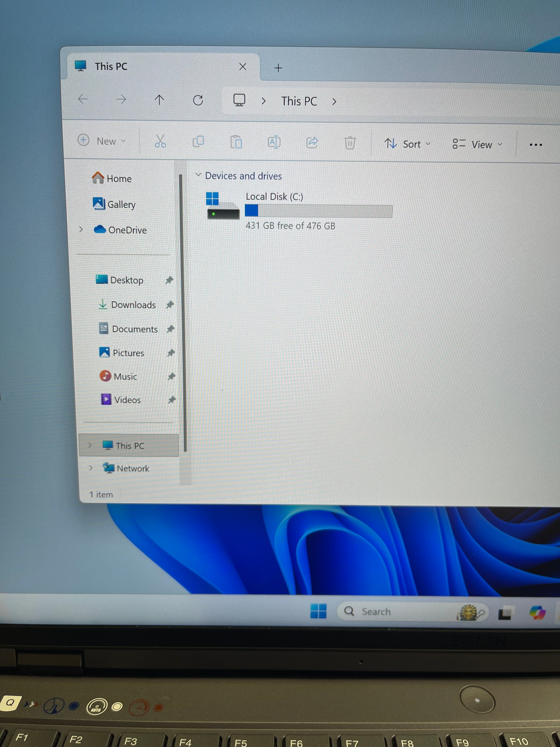Viewport: 560px width, 747px height.
Task: Click the Rename icon in toolbar
Action: [x=274, y=142]
